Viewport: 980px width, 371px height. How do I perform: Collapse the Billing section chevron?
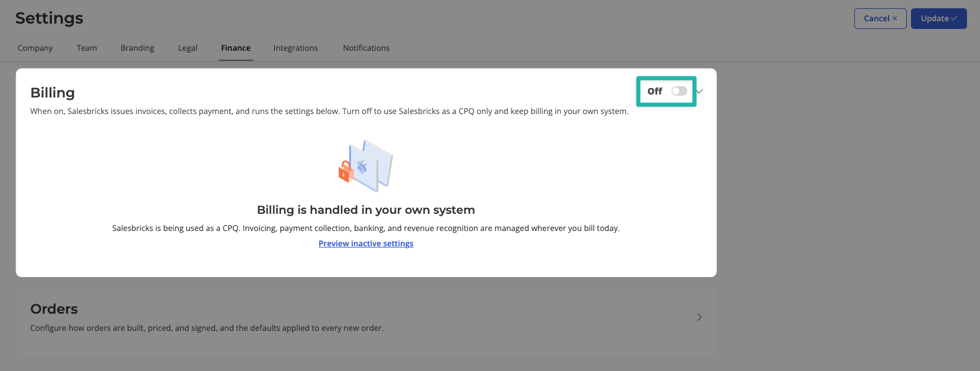(700, 92)
